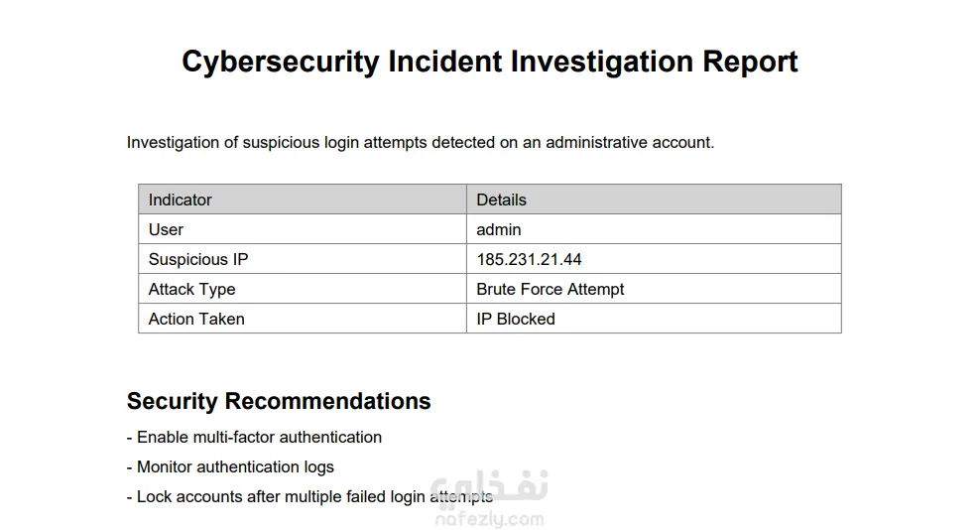Click the Monitor authentication logs line
Screen dimensions: 980x530
tap(231, 467)
